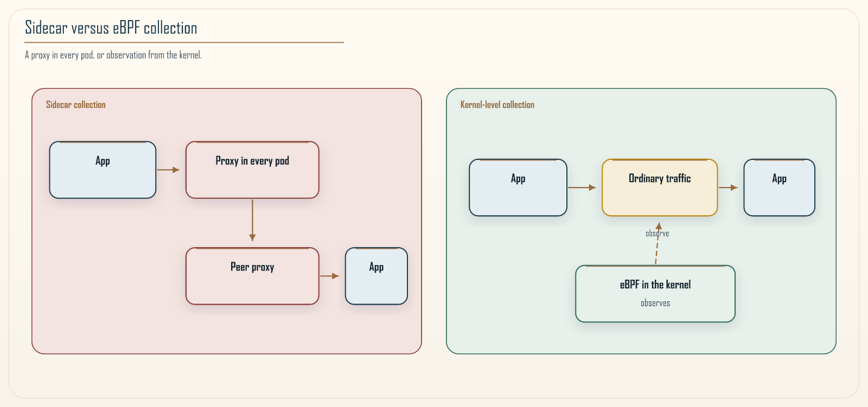
Task: Click the eBPF in the kernel box
Action: (655, 294)
